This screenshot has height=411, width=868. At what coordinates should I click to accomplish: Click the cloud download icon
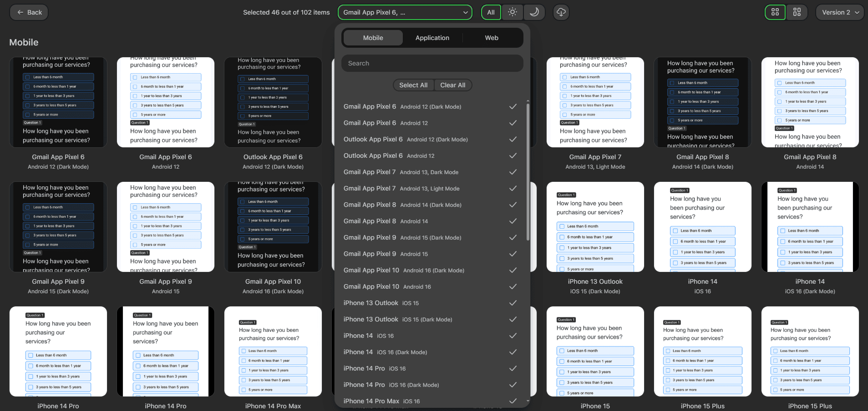[561, 12]
